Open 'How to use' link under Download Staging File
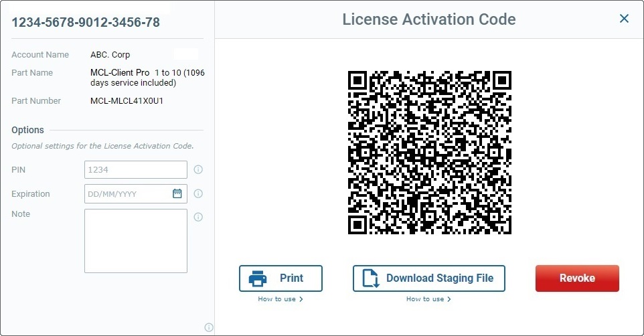The height and width of the screenshot is (336, 644). (x=429, y=299)
